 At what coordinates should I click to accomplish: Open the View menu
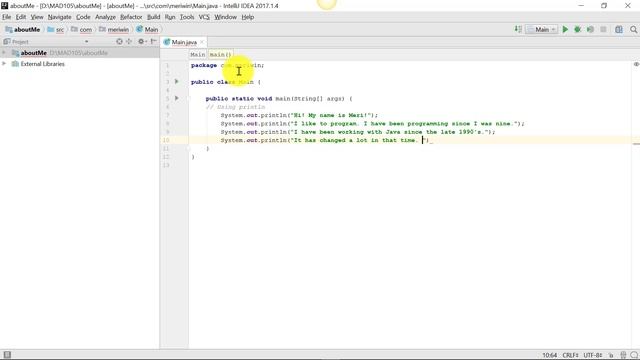click(x=37, y=17)
